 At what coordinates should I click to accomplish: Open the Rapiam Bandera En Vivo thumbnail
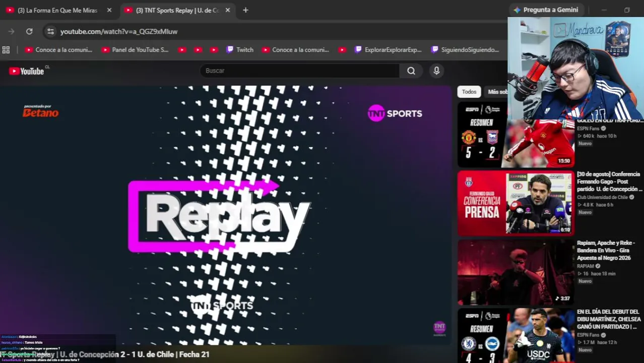click(x=516, y=272)
